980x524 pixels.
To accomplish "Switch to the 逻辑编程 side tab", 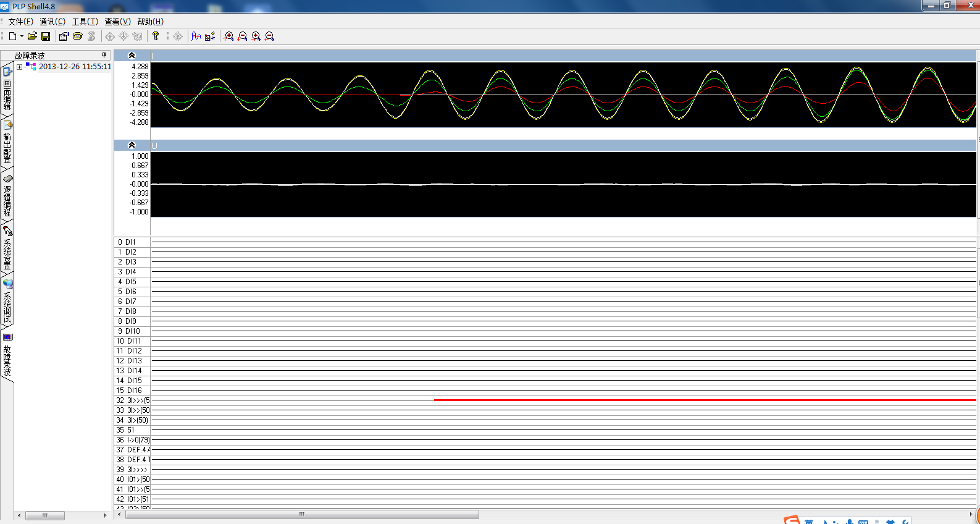I will (7, 195).
